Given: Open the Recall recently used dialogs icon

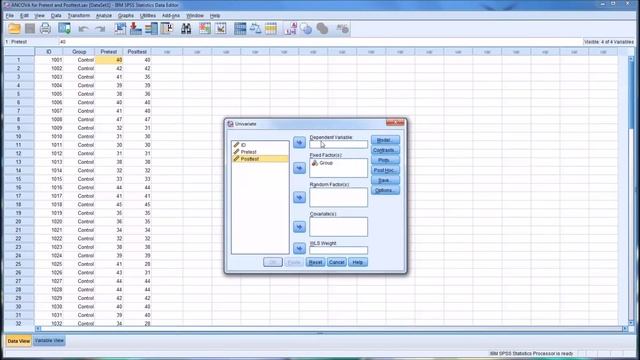Looking at the screenshot, I should [x=64, y=29].
